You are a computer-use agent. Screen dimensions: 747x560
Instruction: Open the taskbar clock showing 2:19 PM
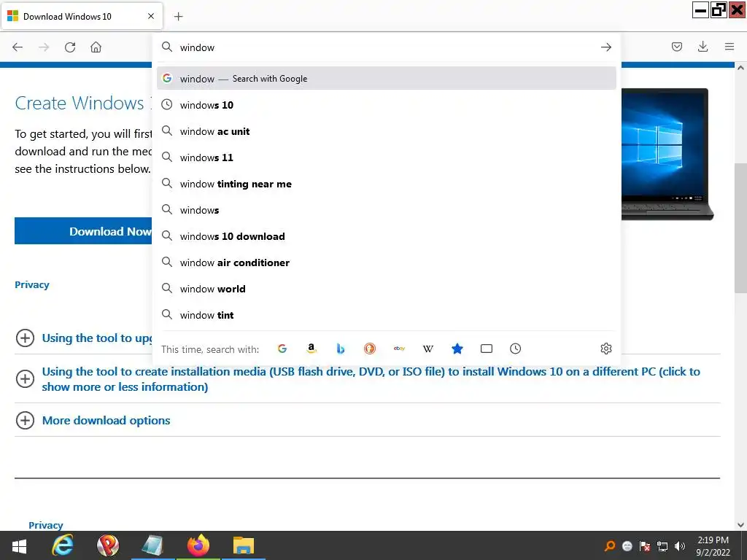[713, 545]
